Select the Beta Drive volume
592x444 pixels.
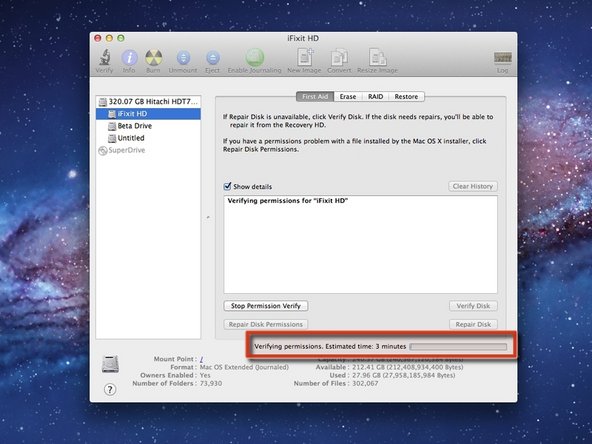148,126
